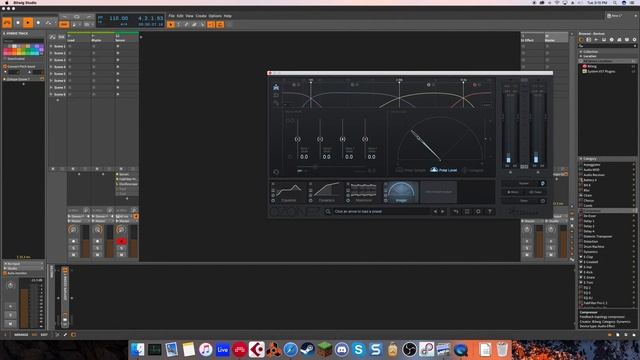Switch vectorscope to Lissajous view
The height and width of the screenshot is (360, 640).
(473, 170)
